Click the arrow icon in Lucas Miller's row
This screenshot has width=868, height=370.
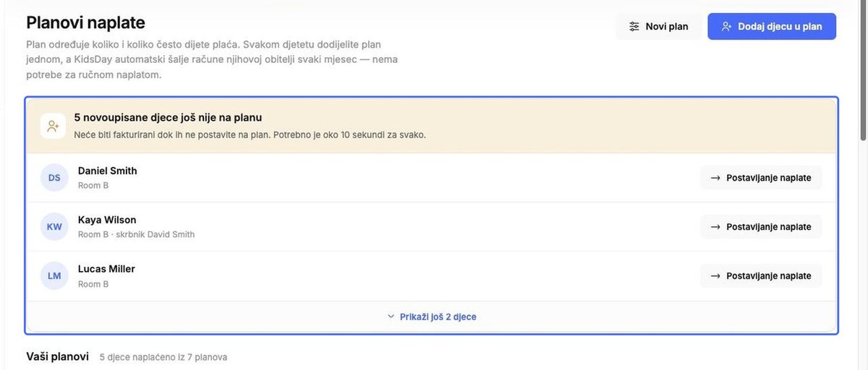click(x=715, y=276)
